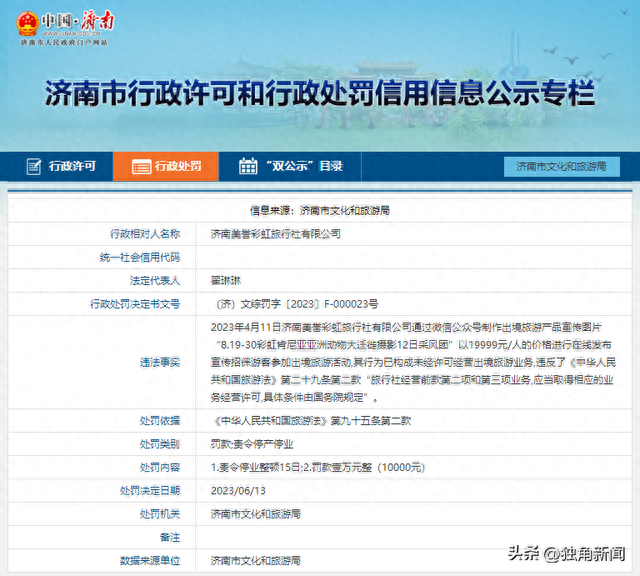Click the 第九十五条第二款 legal basis value

coord(311,420)
